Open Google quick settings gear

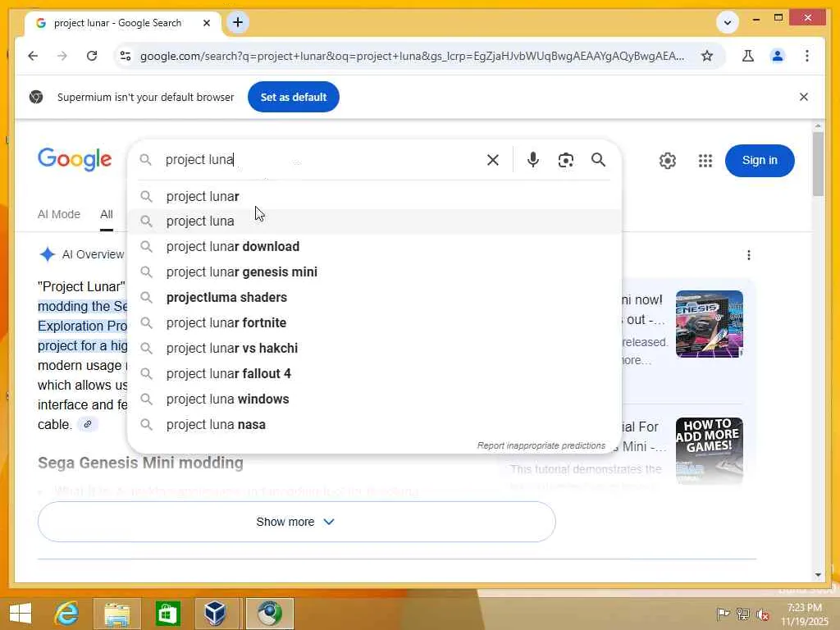pyautogui.click(x=668, y=161)
